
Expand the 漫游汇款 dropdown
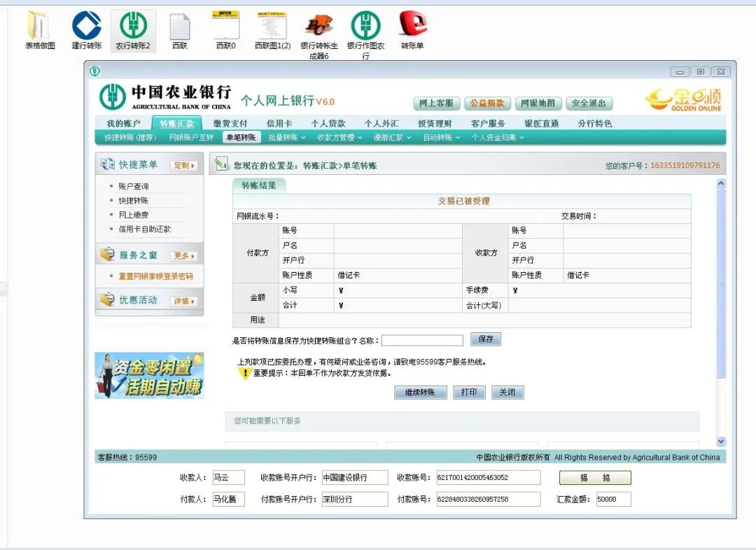[x=392, y=137]
